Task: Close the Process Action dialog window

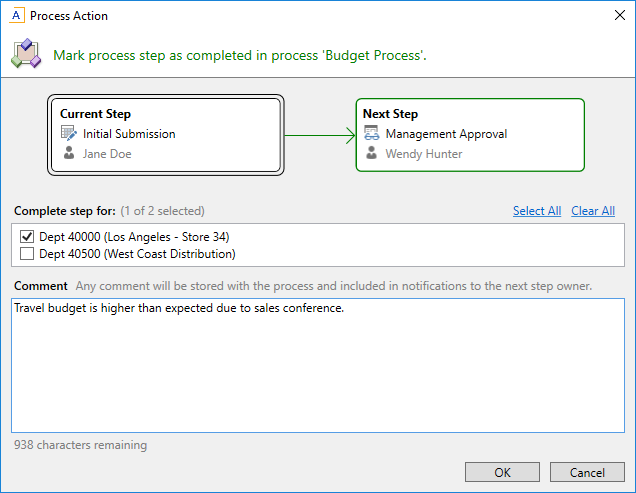Action: click(612, 16)
